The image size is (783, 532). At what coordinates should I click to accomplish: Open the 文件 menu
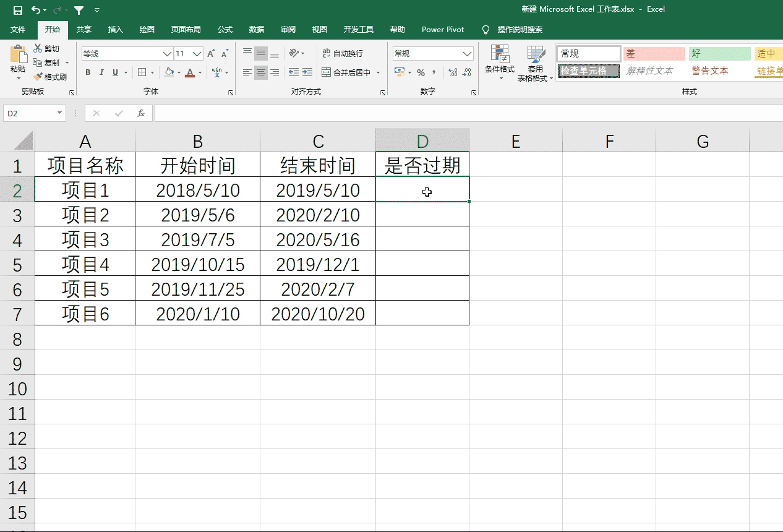pos(18,30)
